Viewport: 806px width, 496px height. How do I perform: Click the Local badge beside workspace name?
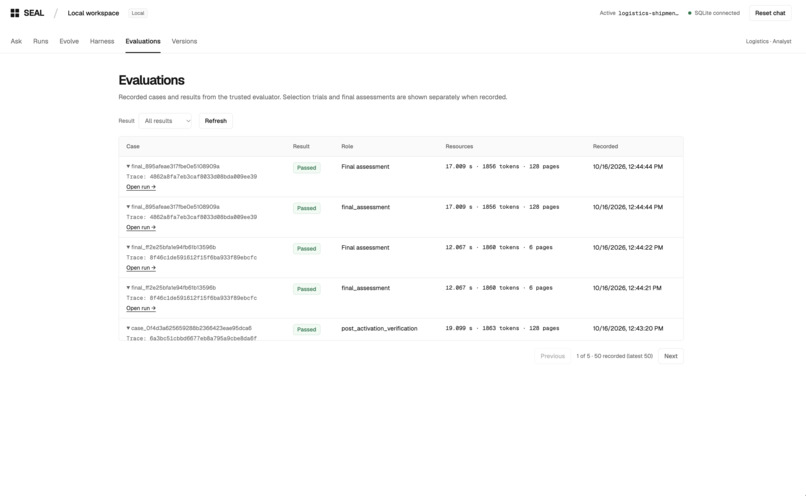click(138, 13)
